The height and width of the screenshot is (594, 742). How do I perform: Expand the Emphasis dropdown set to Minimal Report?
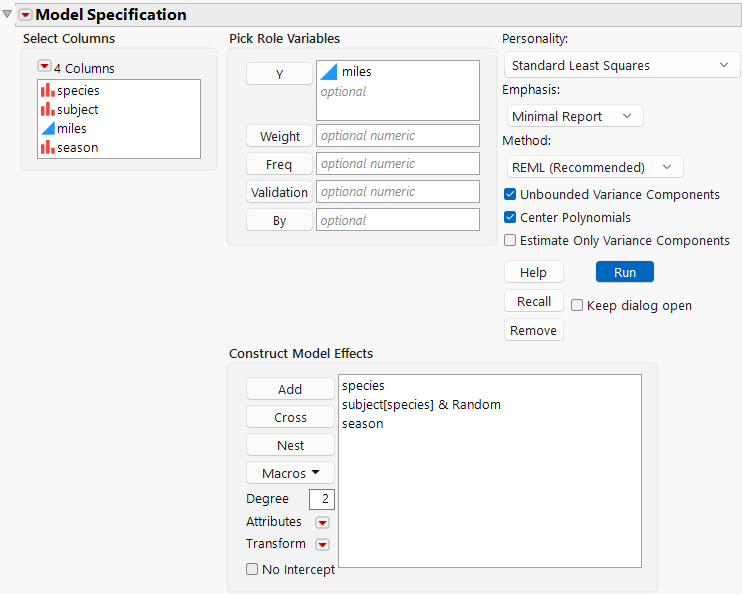pos(574,117)
